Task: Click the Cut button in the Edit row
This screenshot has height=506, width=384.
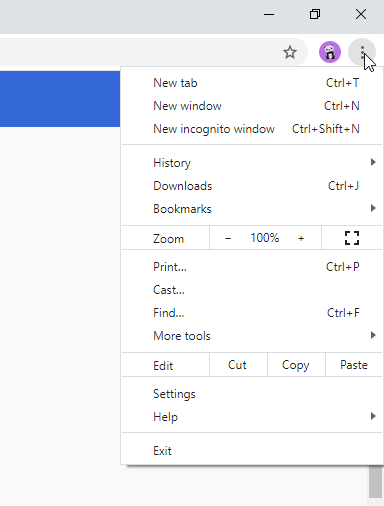Action: (x=238, y=365)
